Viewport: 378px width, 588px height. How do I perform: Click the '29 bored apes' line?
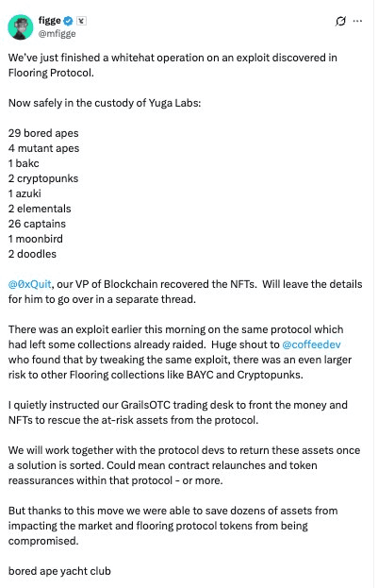(x=43, y=133)
